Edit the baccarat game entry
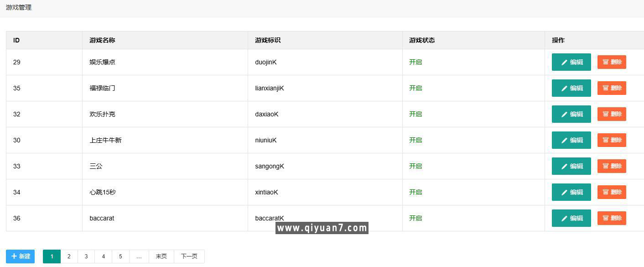The width and height of the screenshot is (644, 267). pyautogui.click(x=571, y=218)
